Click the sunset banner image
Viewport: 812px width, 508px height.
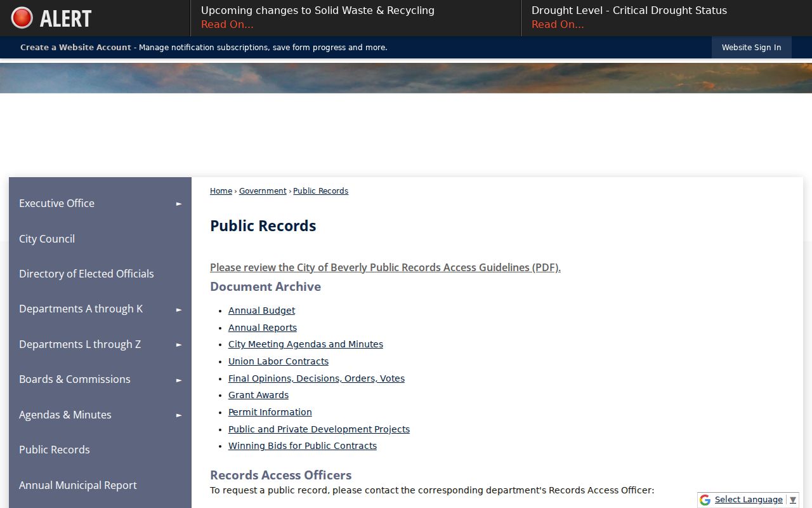(406, 78)
